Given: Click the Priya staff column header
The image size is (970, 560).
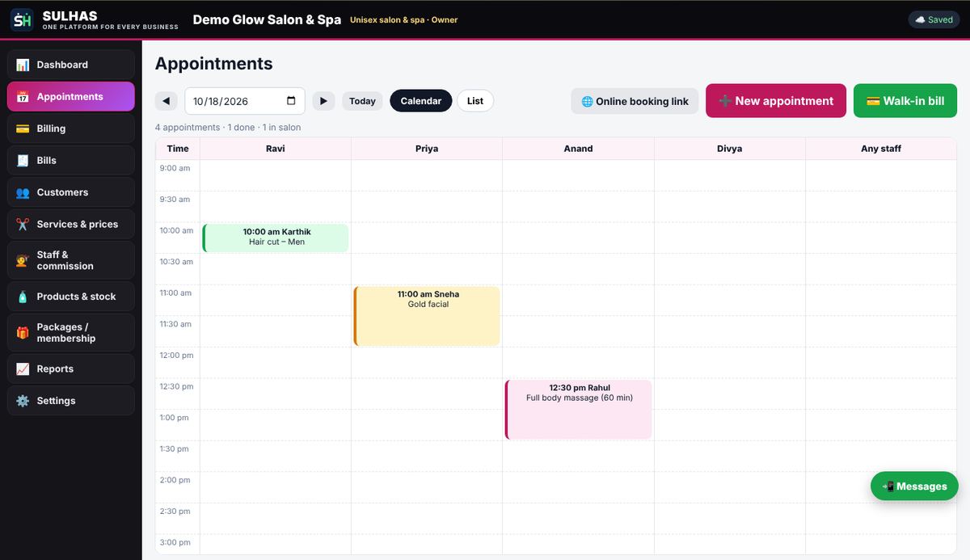Looking at the screenshot, I should point(427,149).
